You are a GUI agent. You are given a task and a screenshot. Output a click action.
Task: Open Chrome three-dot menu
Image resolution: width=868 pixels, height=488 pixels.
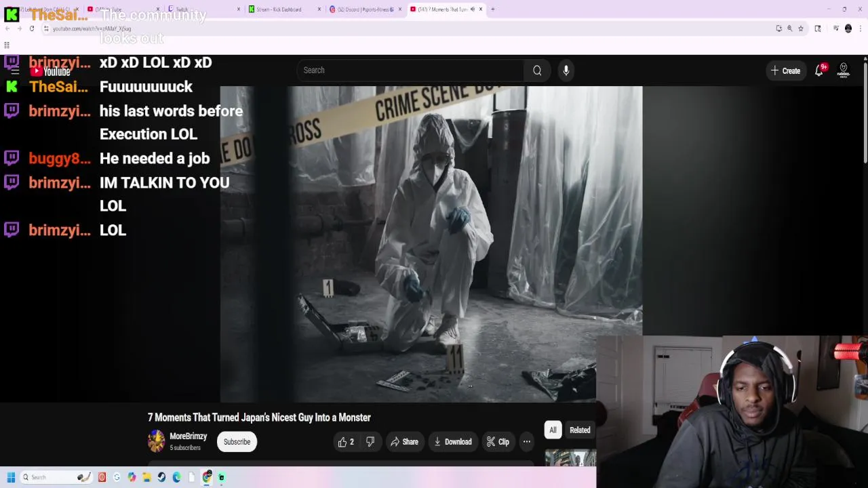pyautogui.click(x=860, y=28)
